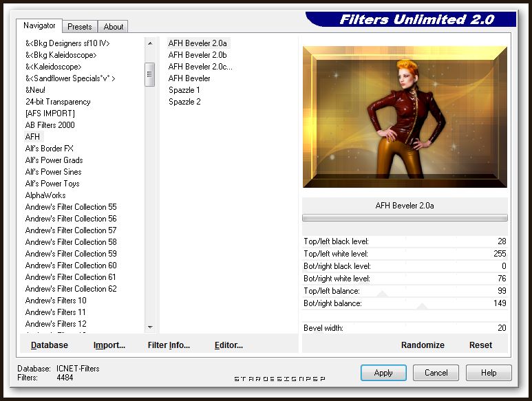Click the category list scroll down arrow
Image resolution: width=532 pixels, height=401 pixels.
149,327
